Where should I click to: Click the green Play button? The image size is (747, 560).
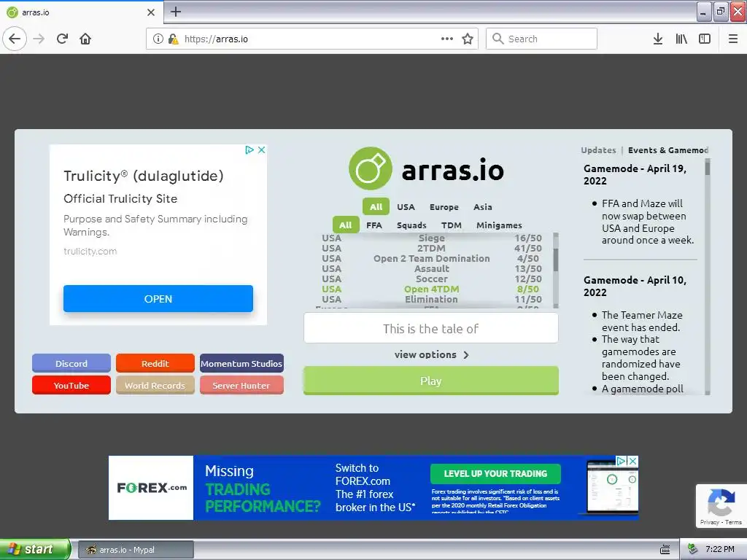point(431,381)
